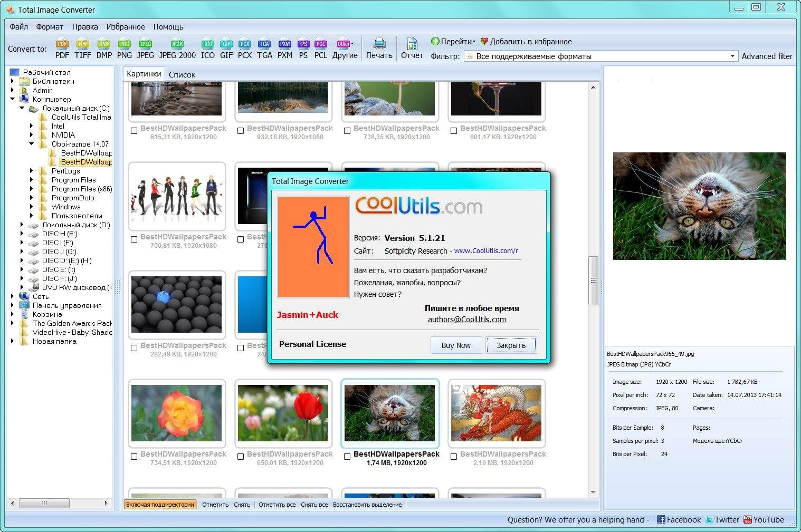The width and height of the screenshot is (801, 532).
Task: Check the 282,49 KB image checkbox
Action: coord(134,348)
